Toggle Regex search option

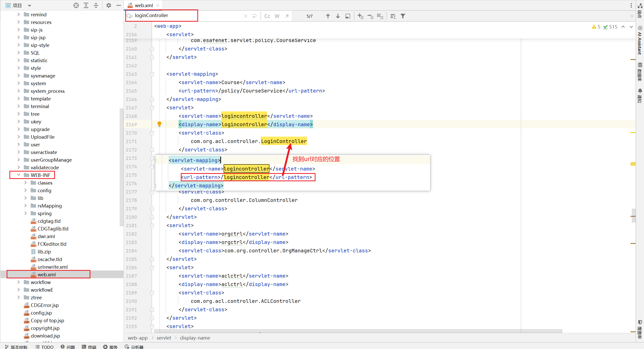[x=287, y=16]
